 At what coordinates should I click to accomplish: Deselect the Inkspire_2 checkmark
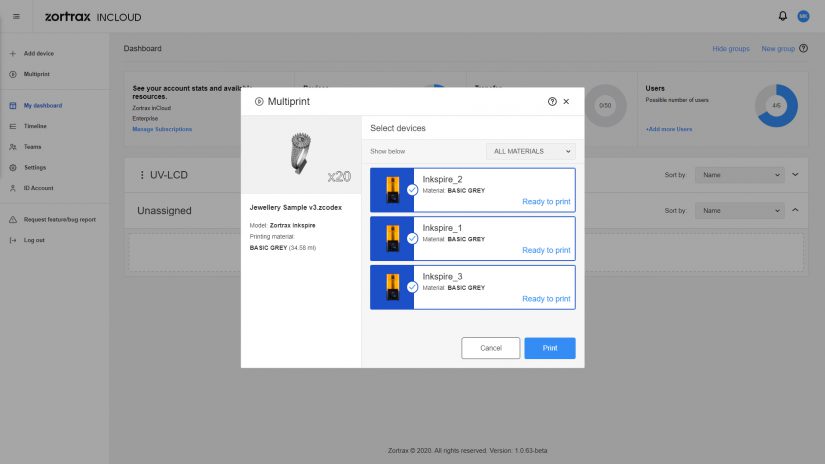pos(412,190)
